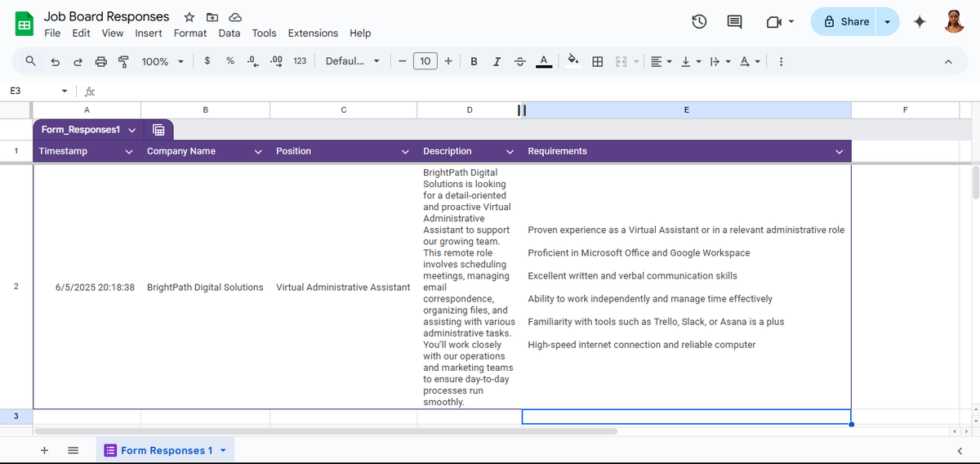Open the zoom 100% dropdown
Image resolution: width=980 pixels, height=464 pixels.
tap(162, 61)
